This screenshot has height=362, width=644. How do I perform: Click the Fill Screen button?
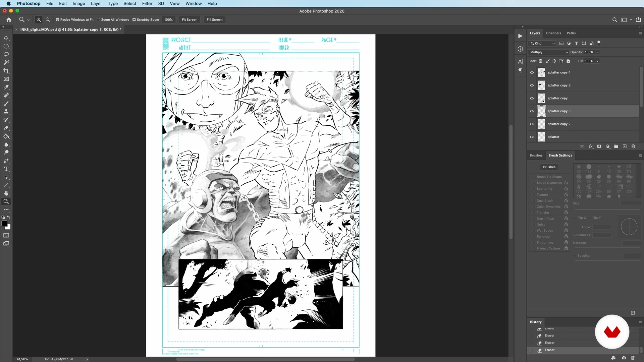coord(215,20)
